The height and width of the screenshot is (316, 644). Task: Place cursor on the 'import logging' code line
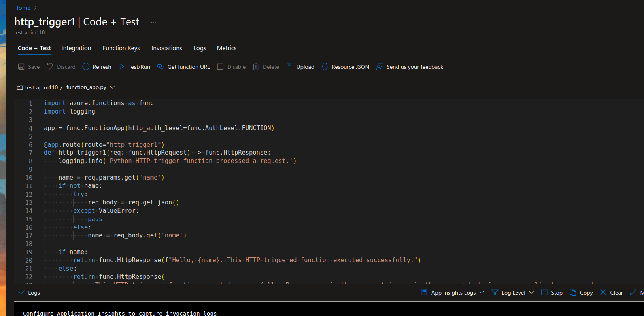click(x=69, y=112)
